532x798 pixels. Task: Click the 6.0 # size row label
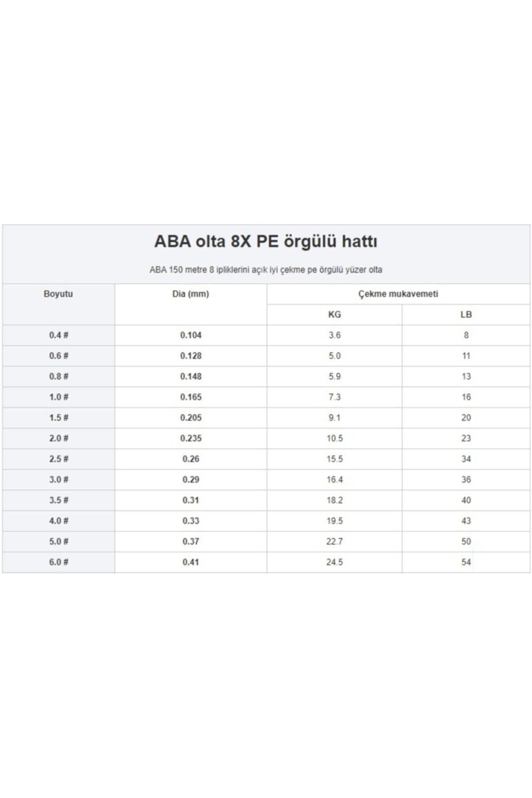[x=58, y=562]
